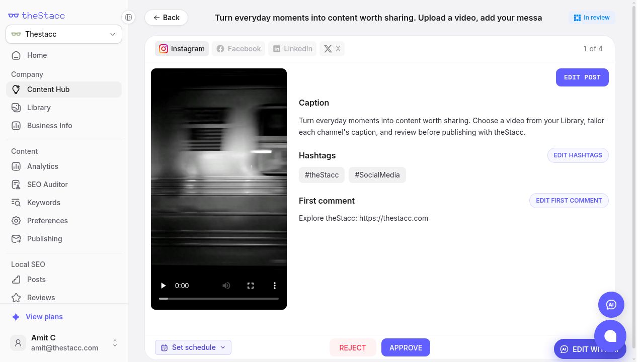
Task: Click the Preferences gear icon
Action: pyautogui.click(x=16, y=221)
